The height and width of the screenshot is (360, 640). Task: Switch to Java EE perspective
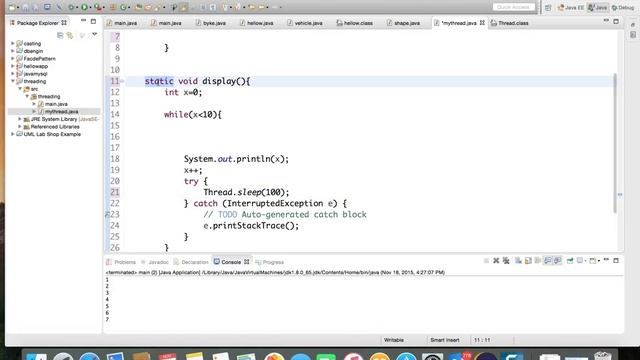[571, 7]
